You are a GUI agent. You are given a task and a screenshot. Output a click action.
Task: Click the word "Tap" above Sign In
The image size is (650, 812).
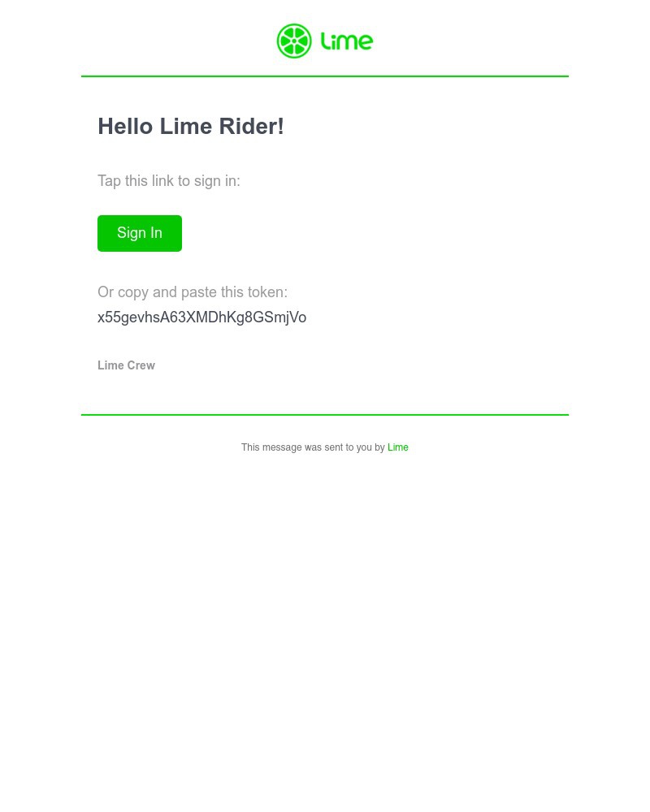pyautogui.click(x=109, y=181)
